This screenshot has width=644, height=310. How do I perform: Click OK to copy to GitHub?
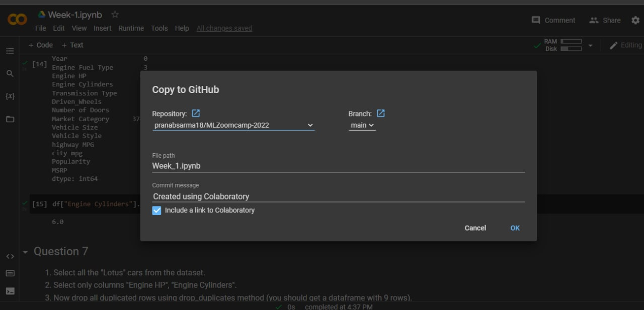[x=515, y=228]
